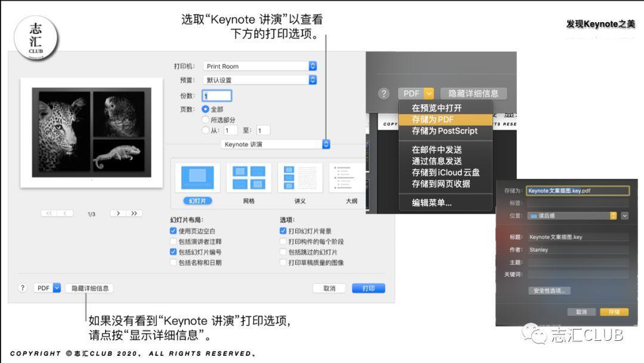This screenshot has height=363, width=644.
Task: Click the 至 end page field
Action: pos(264,130)
